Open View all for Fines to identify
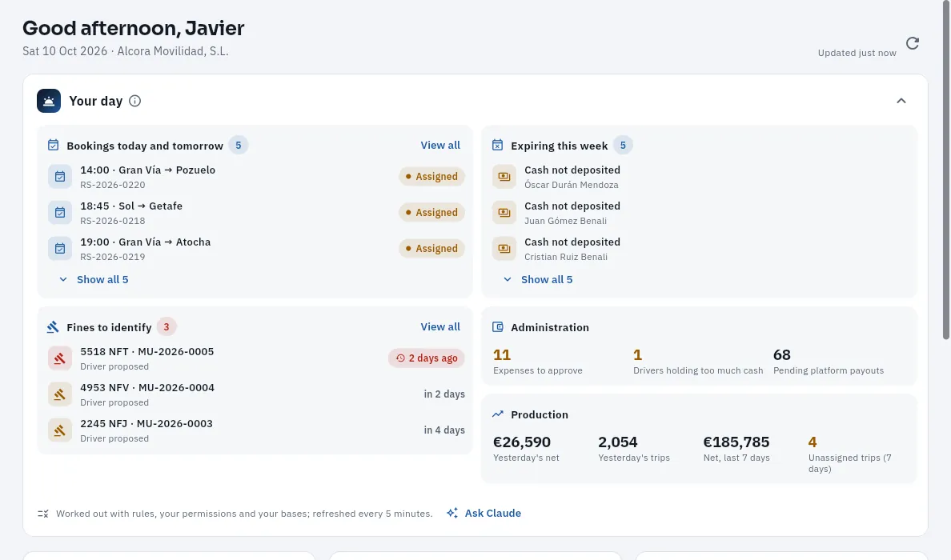Viewport: 951px width, 560px height. [x=440, y=326]
